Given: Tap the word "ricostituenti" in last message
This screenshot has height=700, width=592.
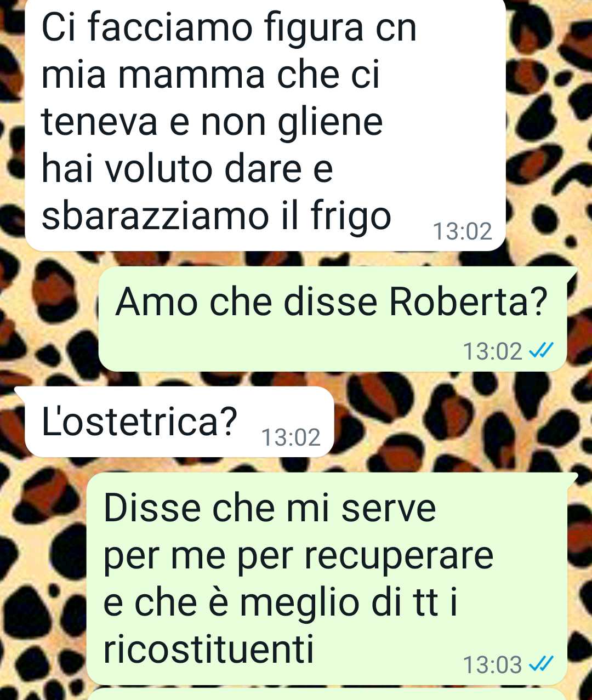Looking at the screenshot, I should point(208,649).
